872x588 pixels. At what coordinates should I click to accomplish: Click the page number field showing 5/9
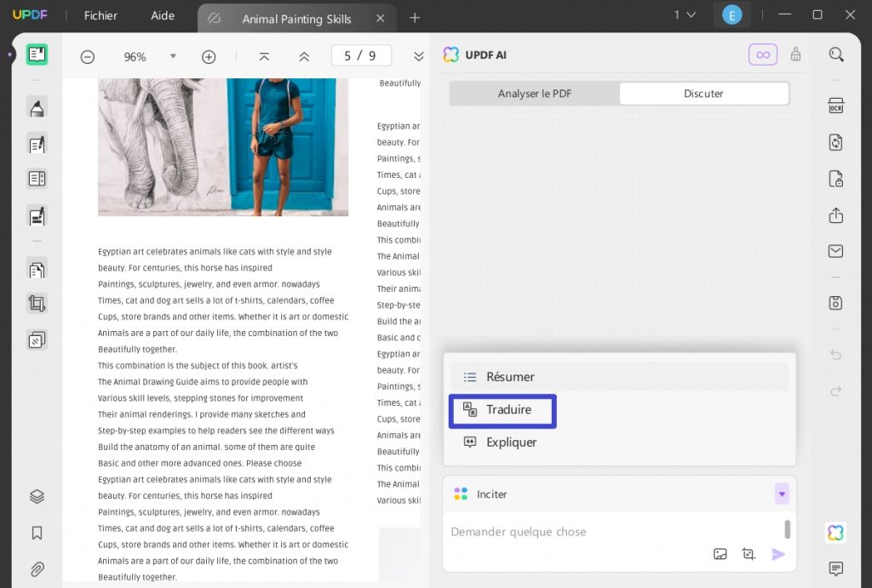[x=360, y=55]
